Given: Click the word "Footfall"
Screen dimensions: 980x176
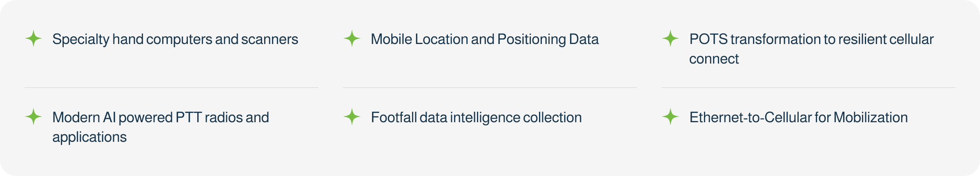Looking at the screenshot, I should tap(393, 117).
